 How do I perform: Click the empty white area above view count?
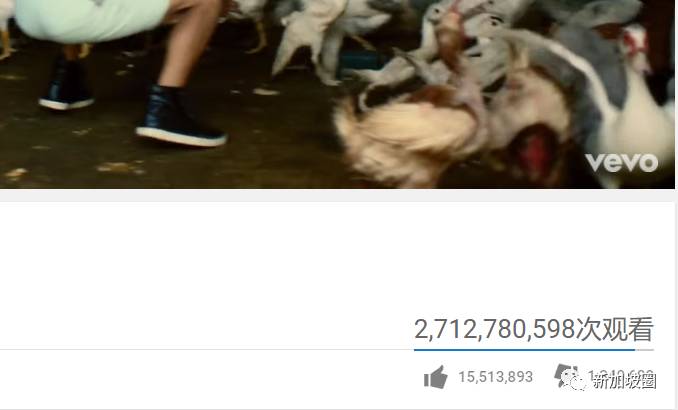click(337, 259)
